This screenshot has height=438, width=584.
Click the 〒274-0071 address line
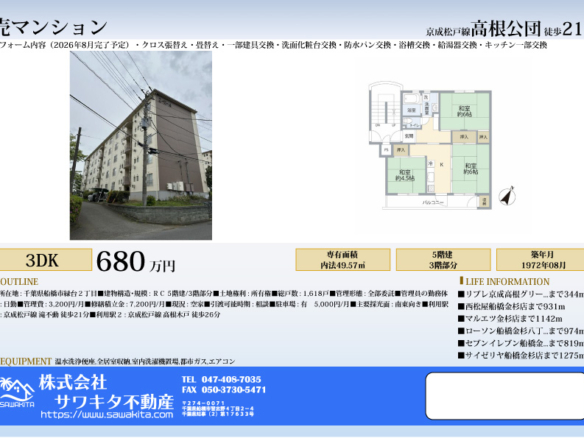(x=204, y=403)
